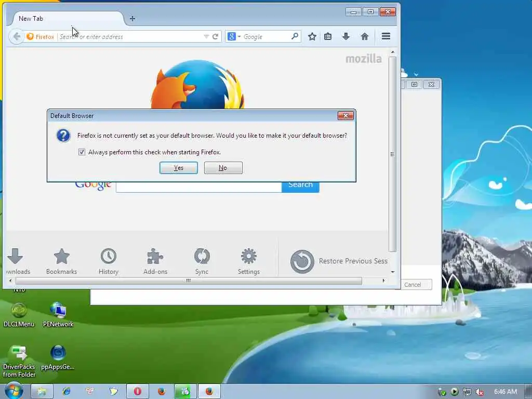532x399 pixels.
Task: Click No in Default Browser dialog
Action: coord(223,168)
